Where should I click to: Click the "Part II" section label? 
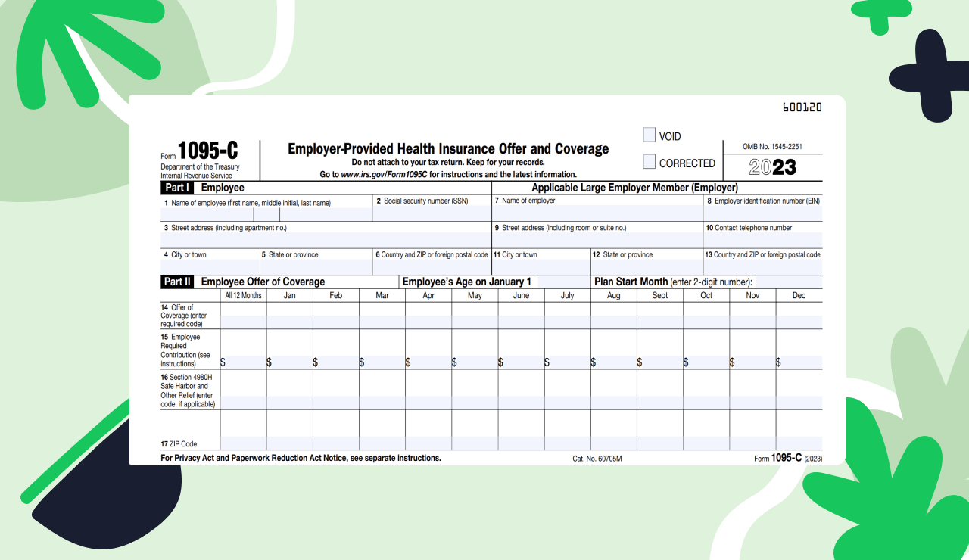[x=177, y=282]
